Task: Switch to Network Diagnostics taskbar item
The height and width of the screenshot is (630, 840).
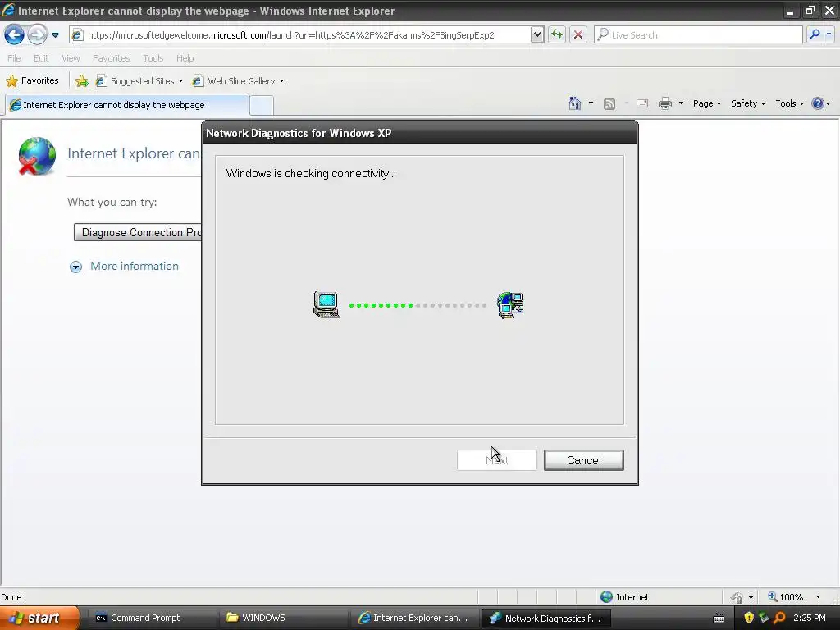Action: click(x=546, y=619)
